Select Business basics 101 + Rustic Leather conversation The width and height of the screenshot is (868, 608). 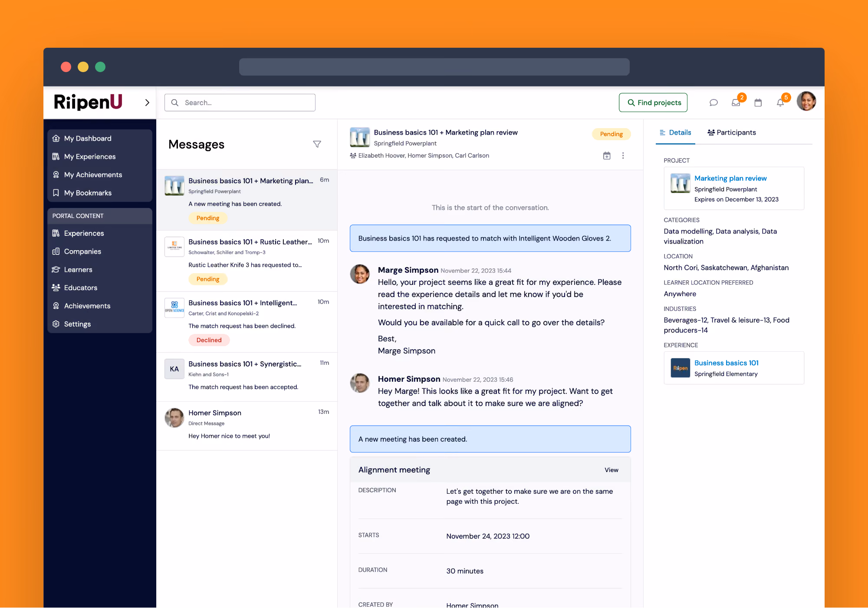[x=247, y=261]
